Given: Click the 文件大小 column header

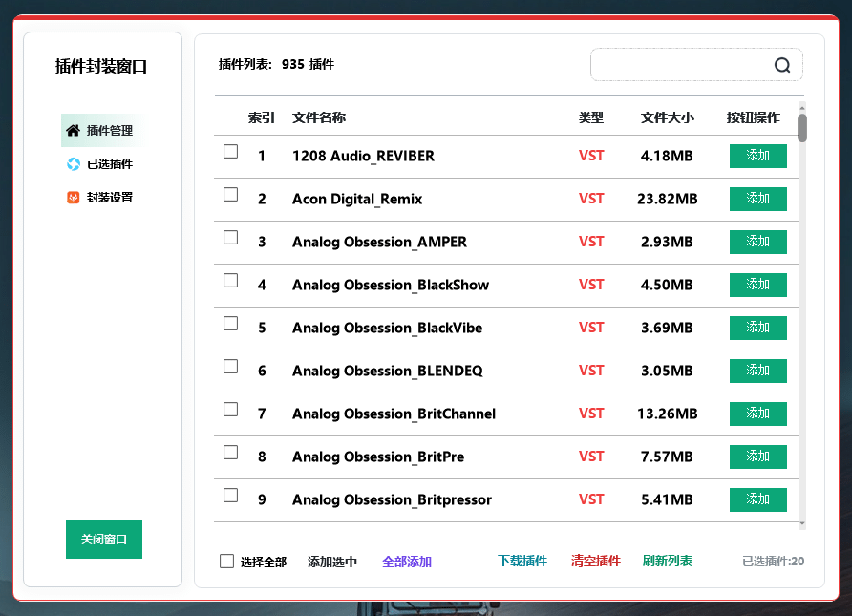Looking at the screenshot, I should [668, 117].
